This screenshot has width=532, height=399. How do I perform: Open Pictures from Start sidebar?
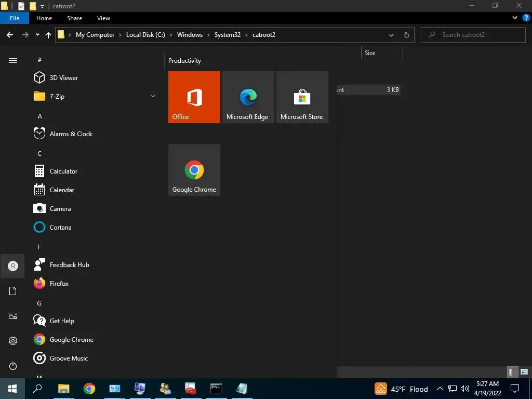(12, 316)
